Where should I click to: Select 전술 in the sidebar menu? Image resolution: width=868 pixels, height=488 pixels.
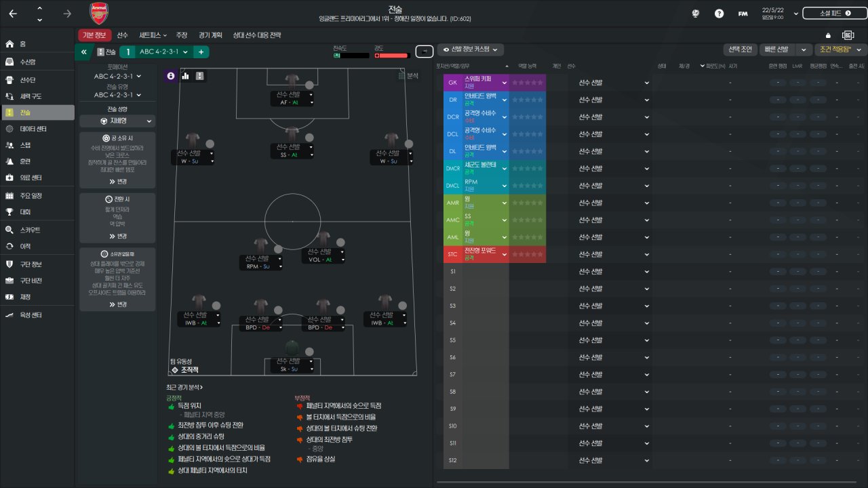(37, 113)
